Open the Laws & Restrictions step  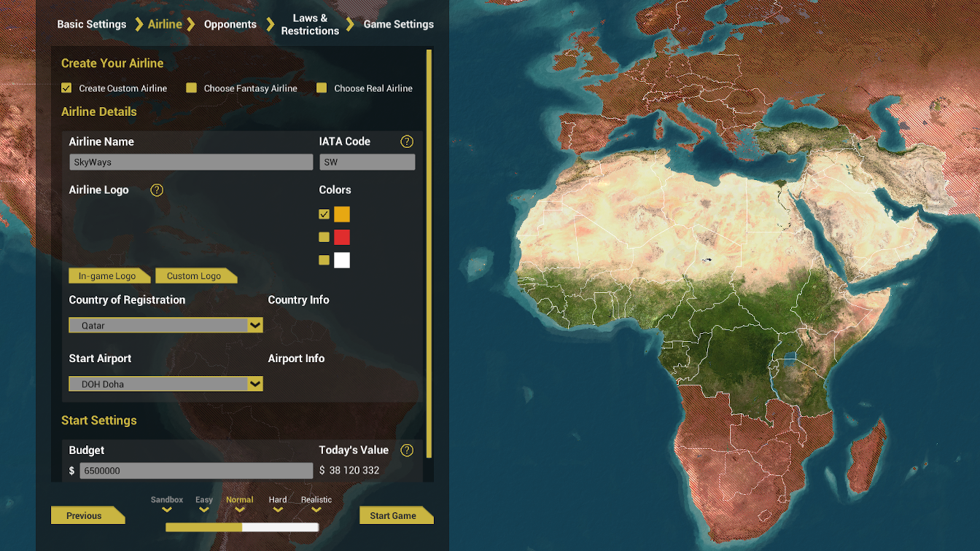pyautogui.click(x=310, y=24)
